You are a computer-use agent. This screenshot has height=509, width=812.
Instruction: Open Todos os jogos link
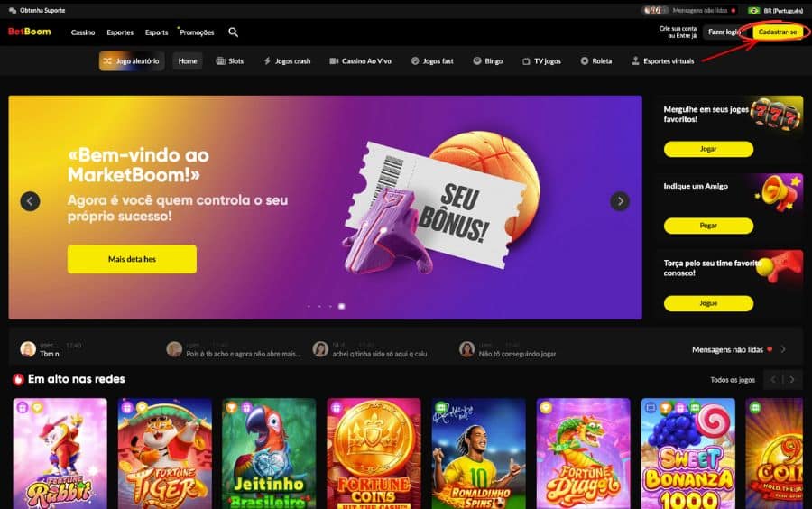coord(733,380)
